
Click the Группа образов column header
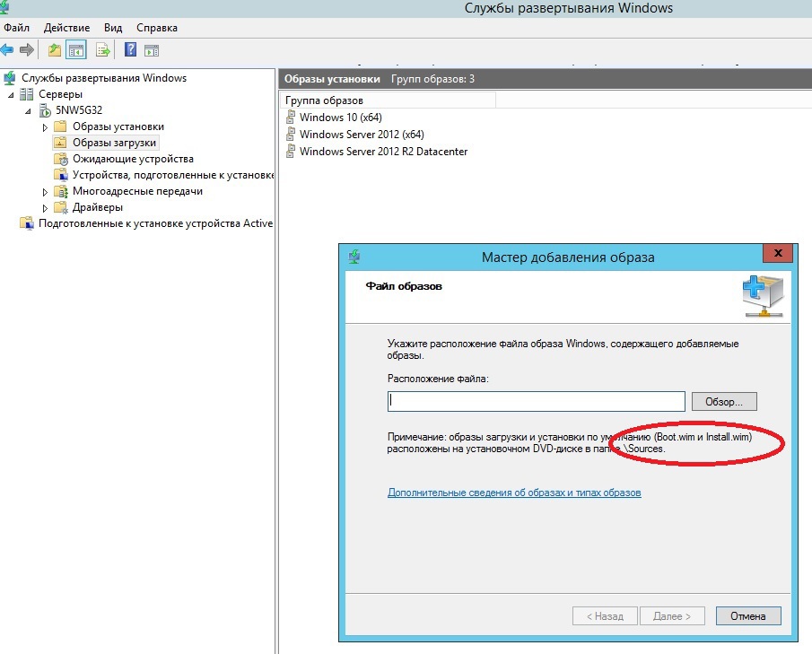(389, 100)
